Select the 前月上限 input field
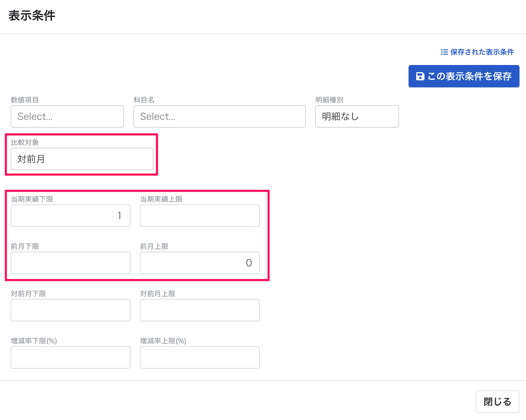This screenshot has height=420, width=526. (x=200, y=263)
